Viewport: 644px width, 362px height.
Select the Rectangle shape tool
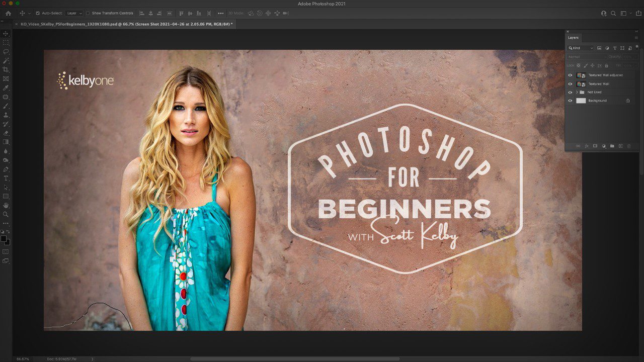[6, 196]
